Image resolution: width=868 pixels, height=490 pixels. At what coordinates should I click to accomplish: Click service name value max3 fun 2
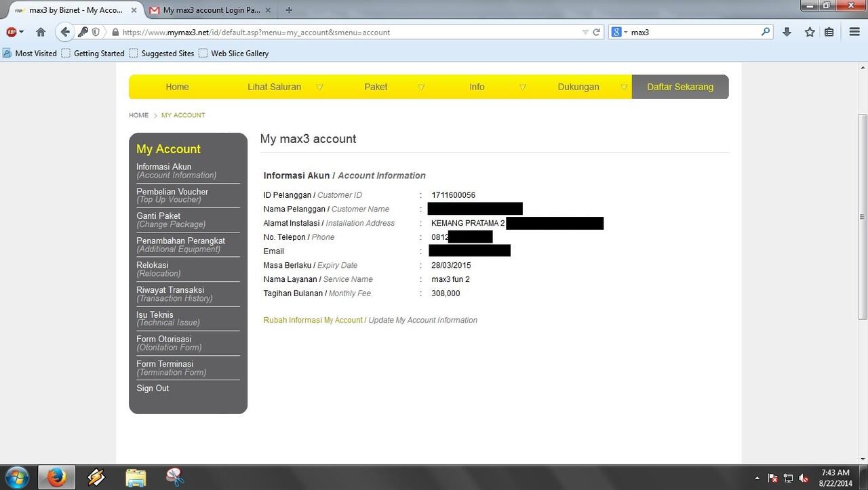[x=450, y=279]
